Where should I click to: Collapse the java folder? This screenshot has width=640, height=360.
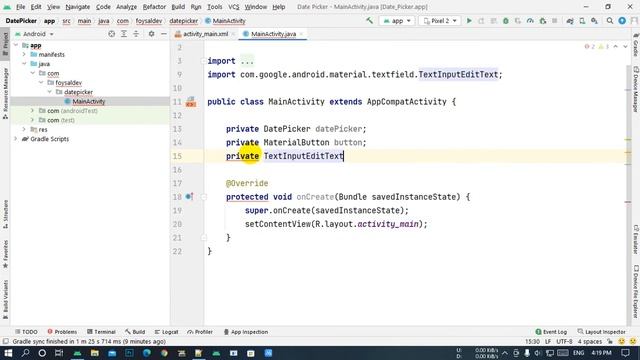pos(24,64)
